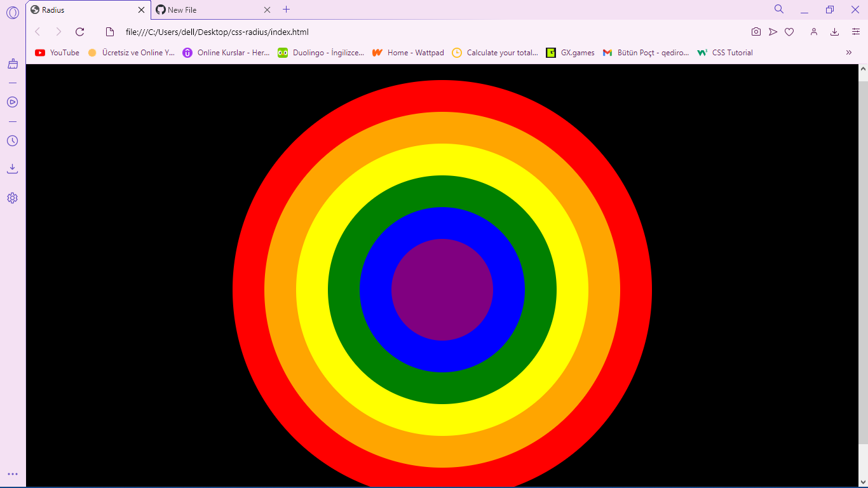Click the three-dot sidebar setup button
The image size is (868, 488).
[x=13, y=474]
